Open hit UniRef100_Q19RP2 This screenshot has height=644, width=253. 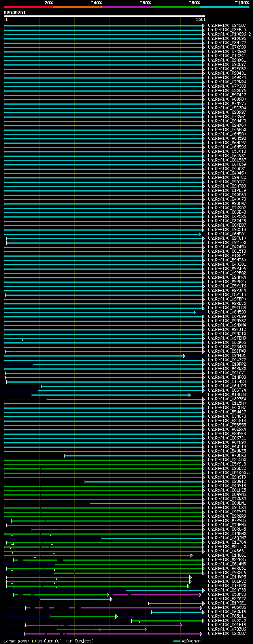[227, 364]
